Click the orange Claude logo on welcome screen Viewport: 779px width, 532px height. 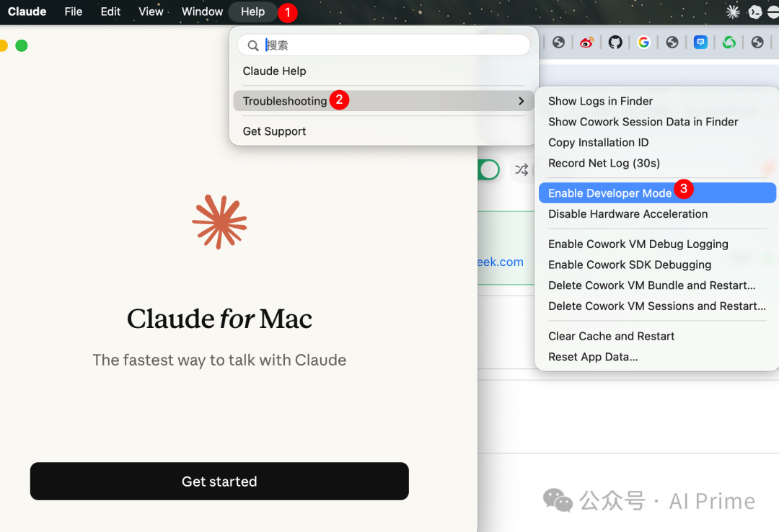pyautogui.click(x=219, y=222)
